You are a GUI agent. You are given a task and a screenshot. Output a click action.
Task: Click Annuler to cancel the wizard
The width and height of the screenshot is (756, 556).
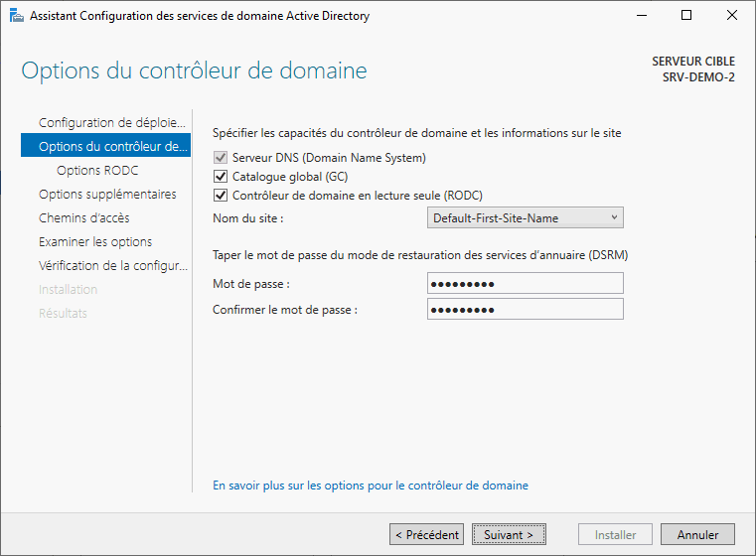[x=697, y=534]
